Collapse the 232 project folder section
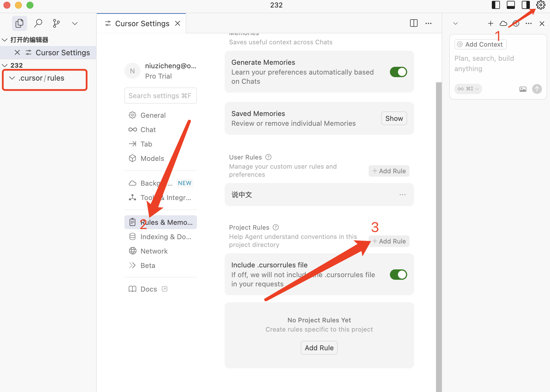The width and height of the screenshot is (550, 392). click(x=5, y=65)
